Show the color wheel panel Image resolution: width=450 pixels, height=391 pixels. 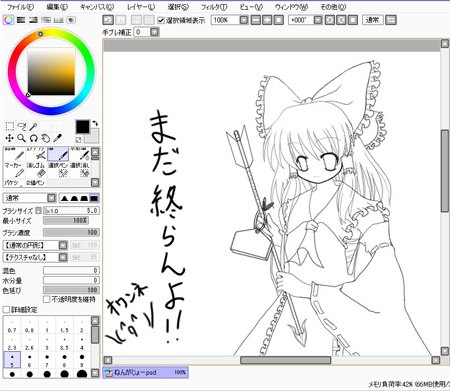point(8,20)
